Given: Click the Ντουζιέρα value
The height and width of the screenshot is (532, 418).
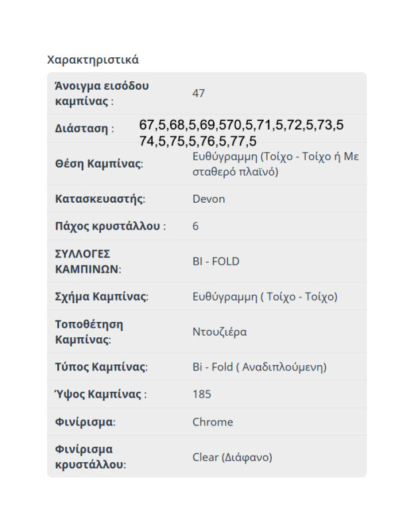Looking at the screenshot, I should (x=219, y=332).
